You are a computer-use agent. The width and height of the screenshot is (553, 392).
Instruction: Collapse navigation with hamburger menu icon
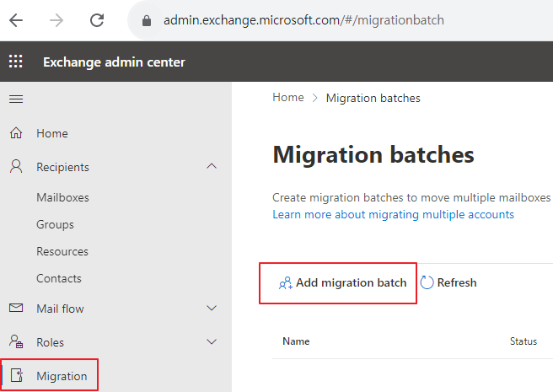pyautogui.click(x=16, y=99)
